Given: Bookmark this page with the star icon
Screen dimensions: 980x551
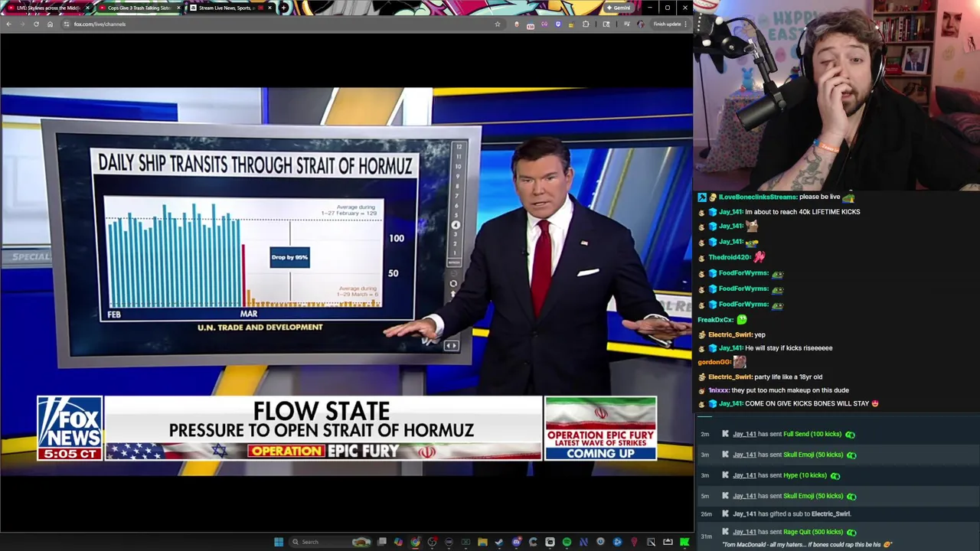Looking at the screenshot, I should tap(498, 24).
